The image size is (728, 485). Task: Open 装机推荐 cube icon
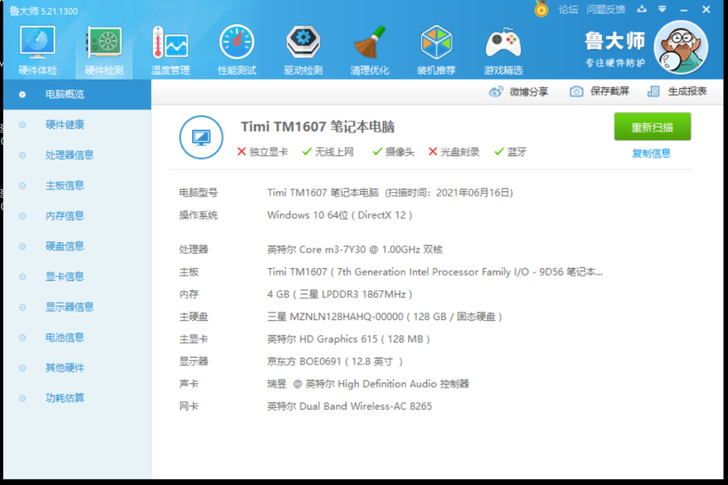pos(436,51)
